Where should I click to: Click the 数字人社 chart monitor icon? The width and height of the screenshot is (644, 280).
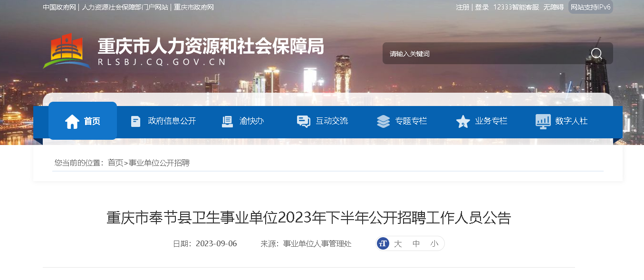click(x=543, y=121)
